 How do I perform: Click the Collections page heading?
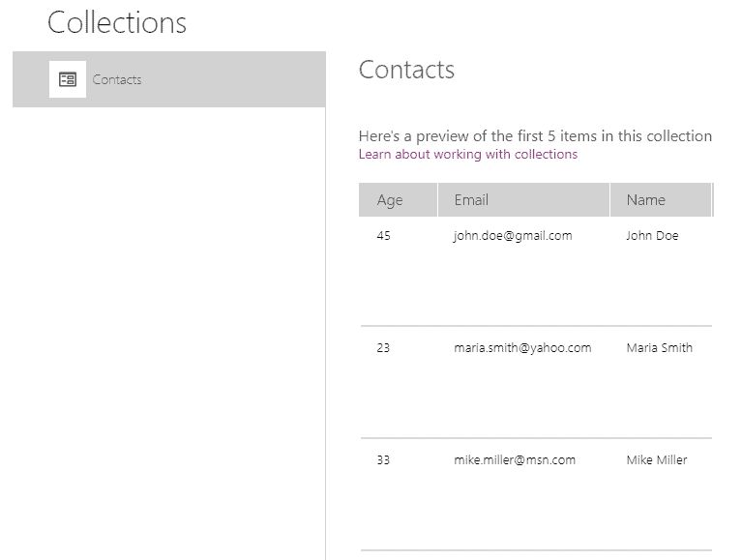(x=117, y=23)
